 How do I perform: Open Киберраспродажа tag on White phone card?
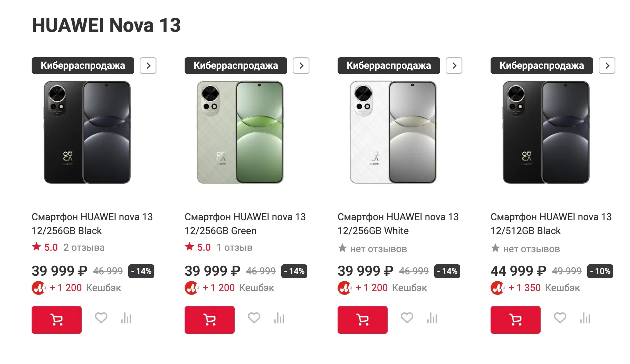point(389,66)
